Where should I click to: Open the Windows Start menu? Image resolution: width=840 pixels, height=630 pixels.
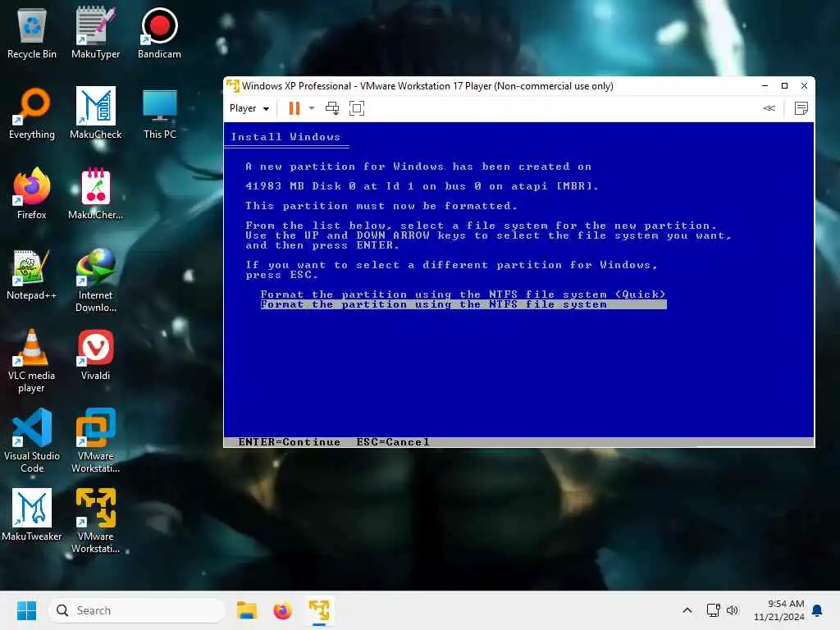coord(26,610)
